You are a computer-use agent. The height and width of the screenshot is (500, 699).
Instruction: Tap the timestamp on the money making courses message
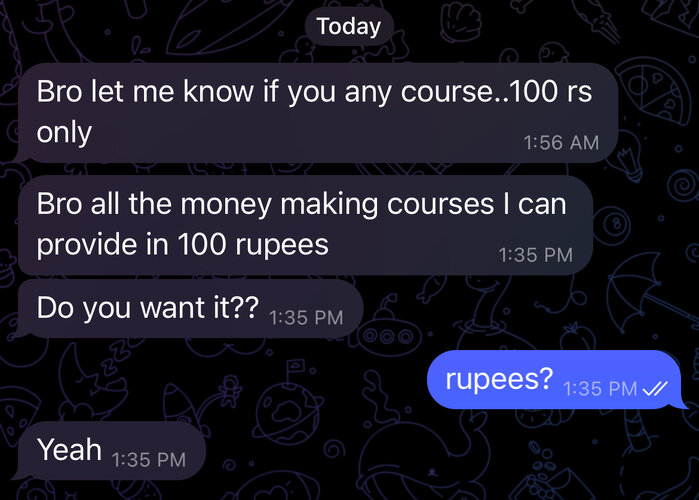(x=535, y=255)
